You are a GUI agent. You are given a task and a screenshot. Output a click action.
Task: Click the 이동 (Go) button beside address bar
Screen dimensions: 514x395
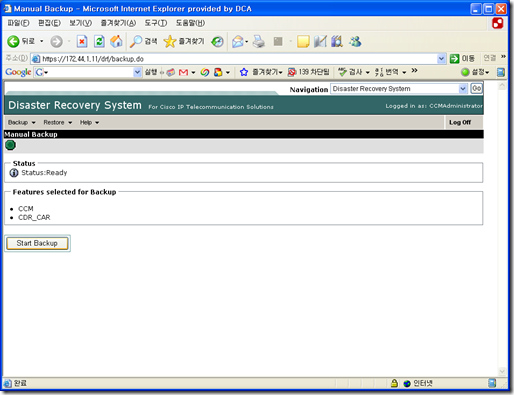462,59
